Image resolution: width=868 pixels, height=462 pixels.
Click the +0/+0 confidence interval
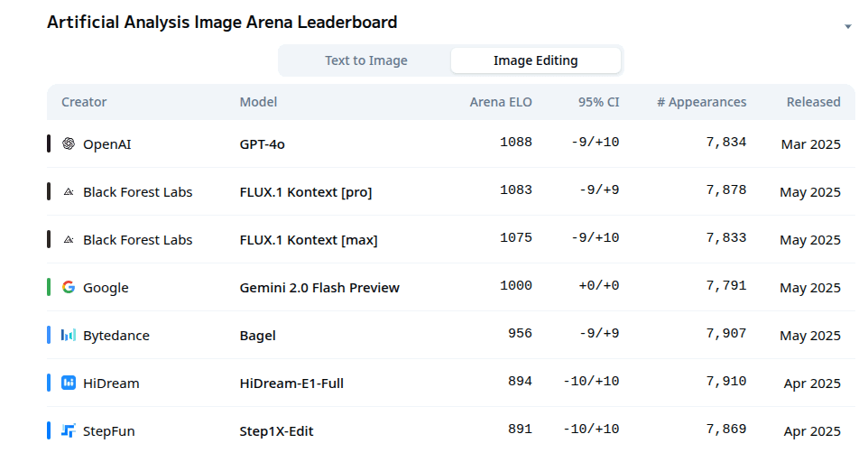click(x=599, y=285)
